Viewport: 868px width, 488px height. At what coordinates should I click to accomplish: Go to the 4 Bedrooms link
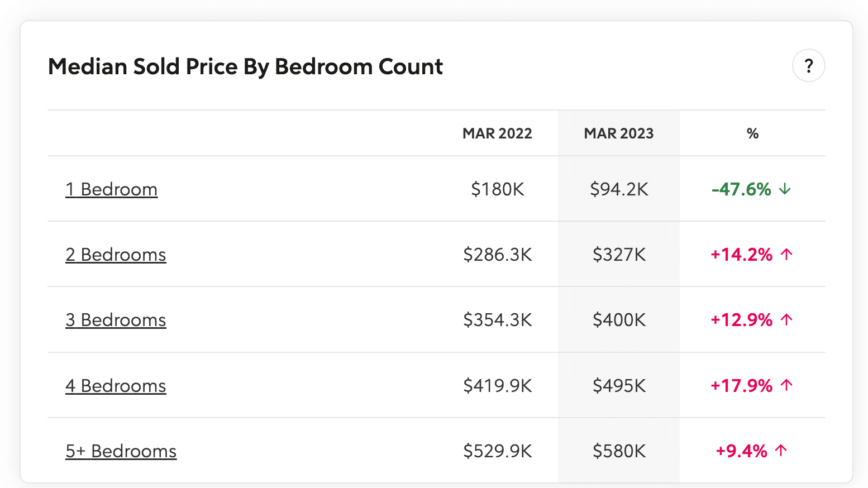(116, 386)
